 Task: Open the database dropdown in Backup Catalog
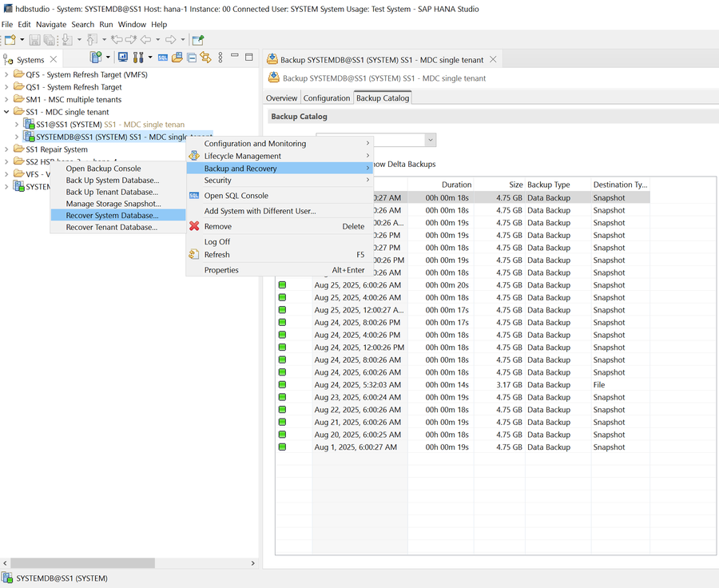tap(430, 140)
